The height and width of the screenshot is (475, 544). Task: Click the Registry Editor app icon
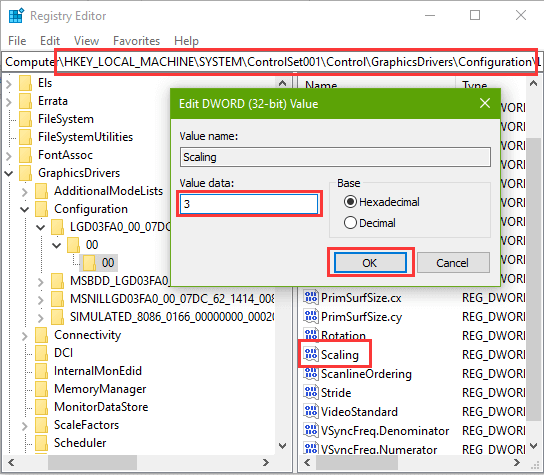[16, 16]
